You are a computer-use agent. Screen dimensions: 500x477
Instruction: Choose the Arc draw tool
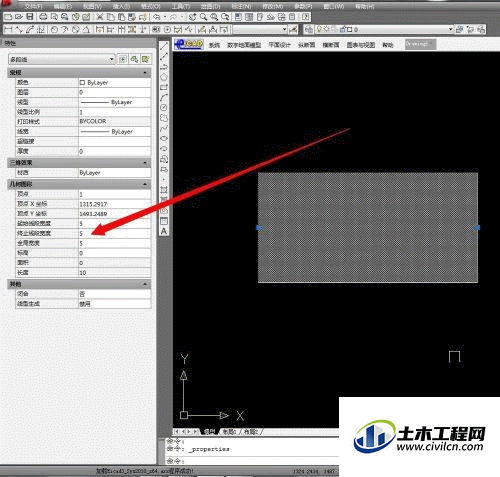pos(164,98)
